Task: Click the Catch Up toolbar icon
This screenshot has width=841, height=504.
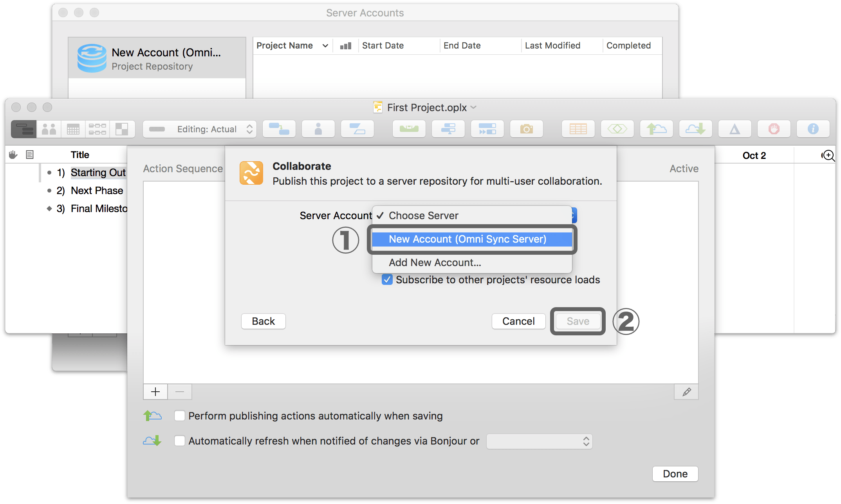Action: 448,129
